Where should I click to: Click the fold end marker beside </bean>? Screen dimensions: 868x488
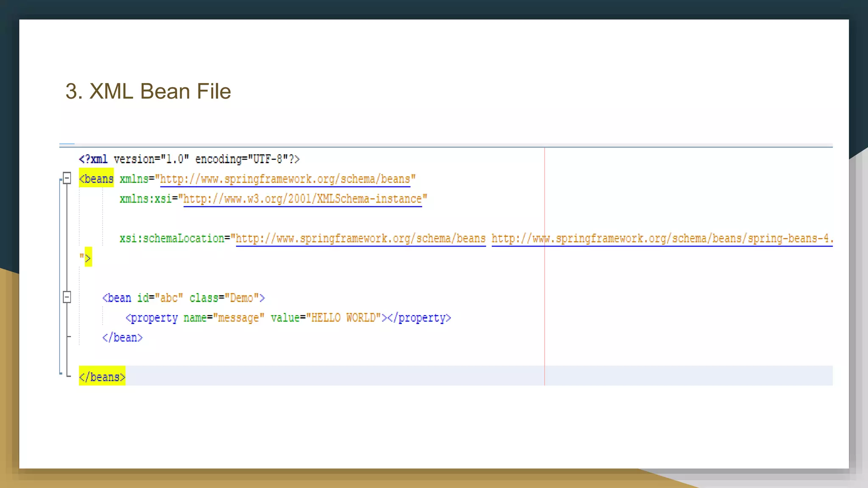pos(68,337)
